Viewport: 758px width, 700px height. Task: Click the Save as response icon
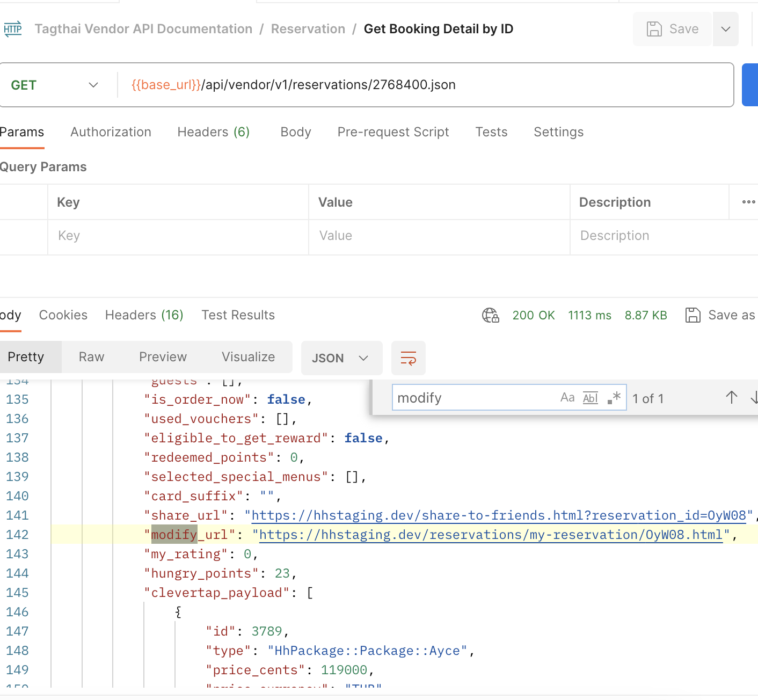[693, 315]
